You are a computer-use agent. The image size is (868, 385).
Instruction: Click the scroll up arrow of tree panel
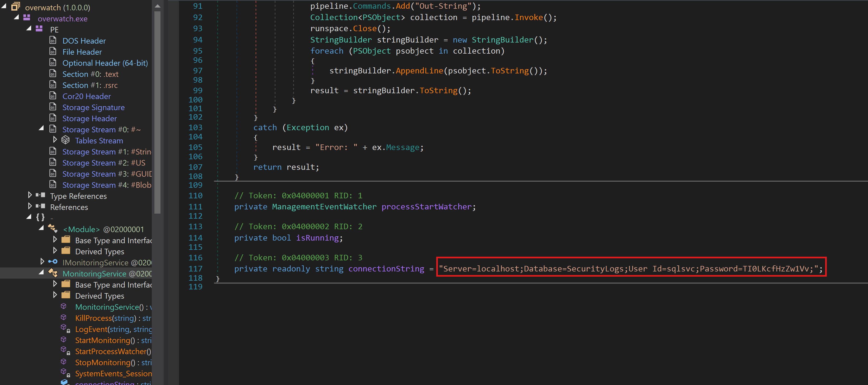click(x=157, y=6)
